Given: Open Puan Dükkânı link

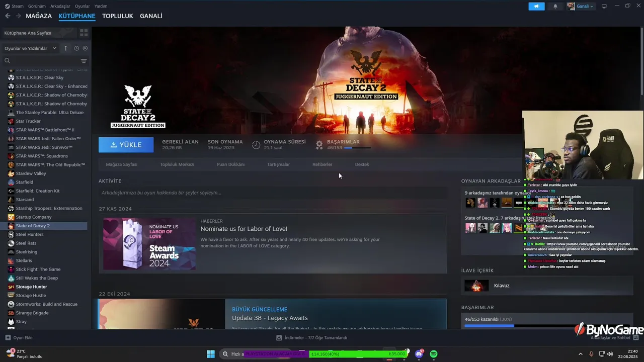Looking at the screenshot, I should point(230,164).
